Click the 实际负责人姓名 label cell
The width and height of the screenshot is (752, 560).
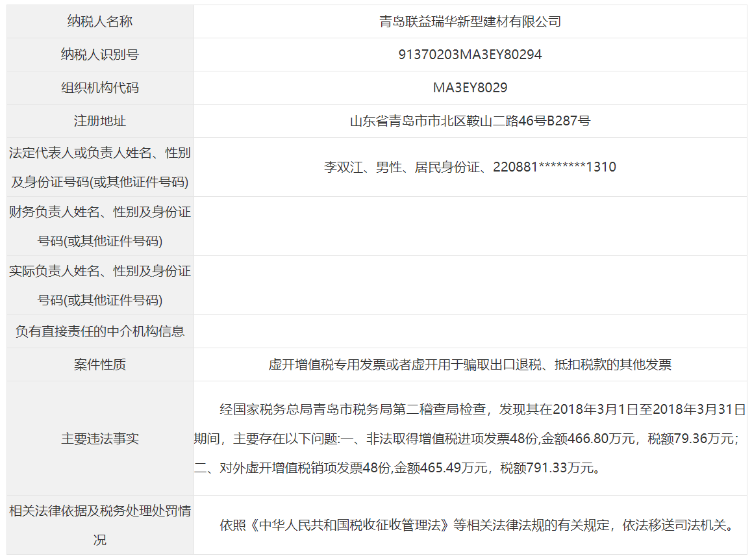tap(100, 285)
